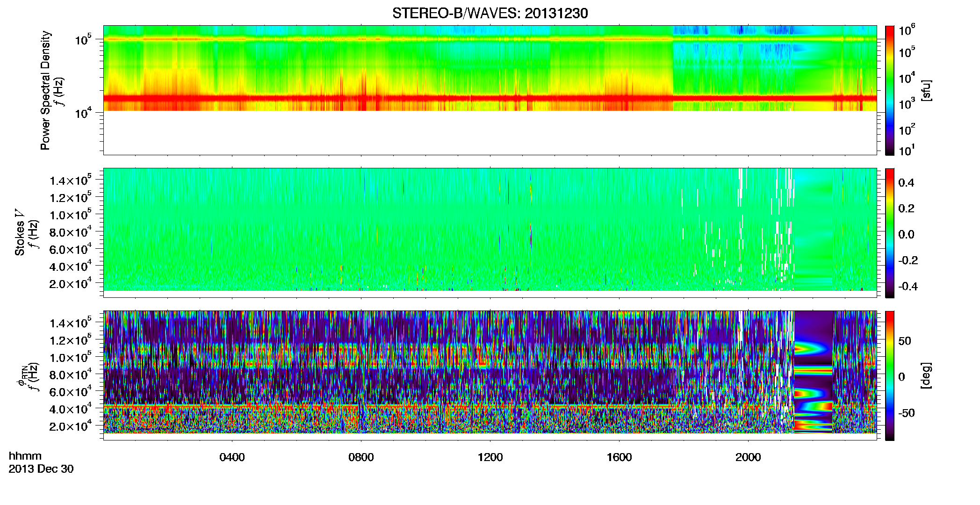Image resolution: width=980 pixels, height=505 pixels.
Task: Click the -0.4 label on Stokes V colorbar
Action: click(x=908, y=286)
